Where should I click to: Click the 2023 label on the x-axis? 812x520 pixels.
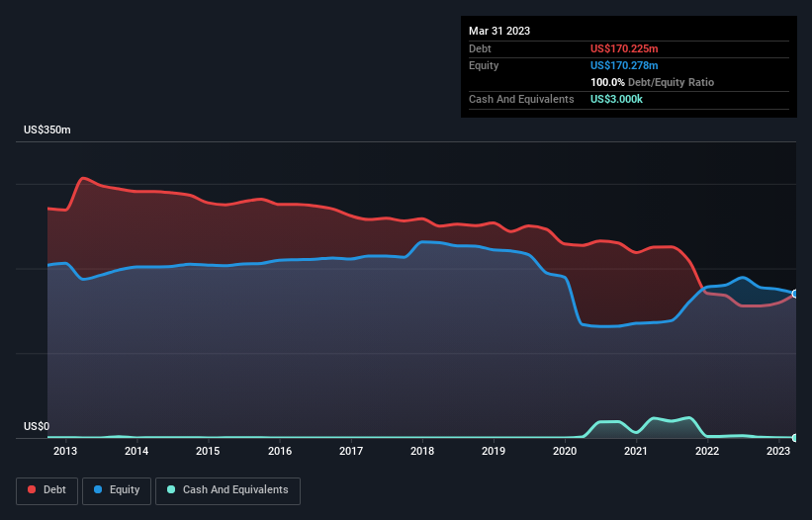tap(778, 452)
